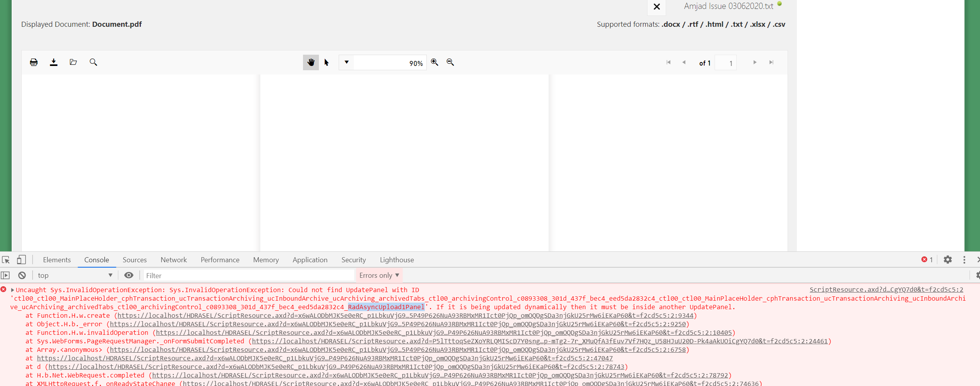Image resolution: width=980 pixels, height=386 pixels.
Task: Open the Errors only log level dropdown
Action: pyautogui.click(x=379, y=275)
